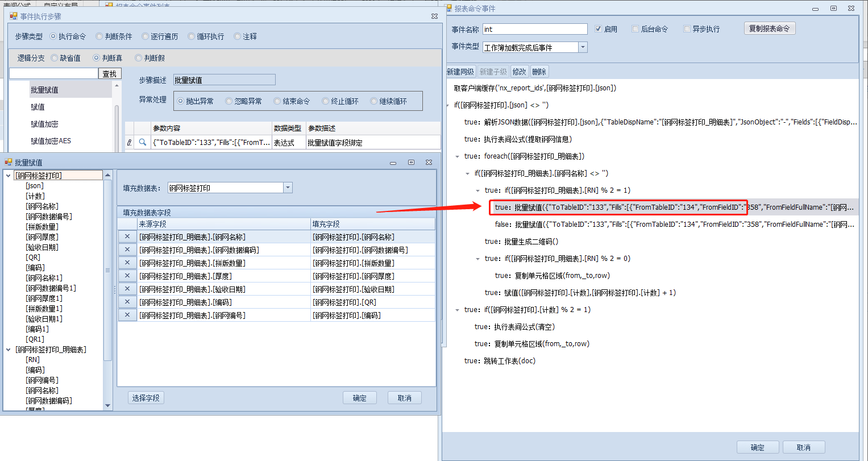Image resolution: width=868 pixels, height=461 pixels.
Task: Remove the 钢网编号 mapping row using X
Action: click(x=127, y=315)
